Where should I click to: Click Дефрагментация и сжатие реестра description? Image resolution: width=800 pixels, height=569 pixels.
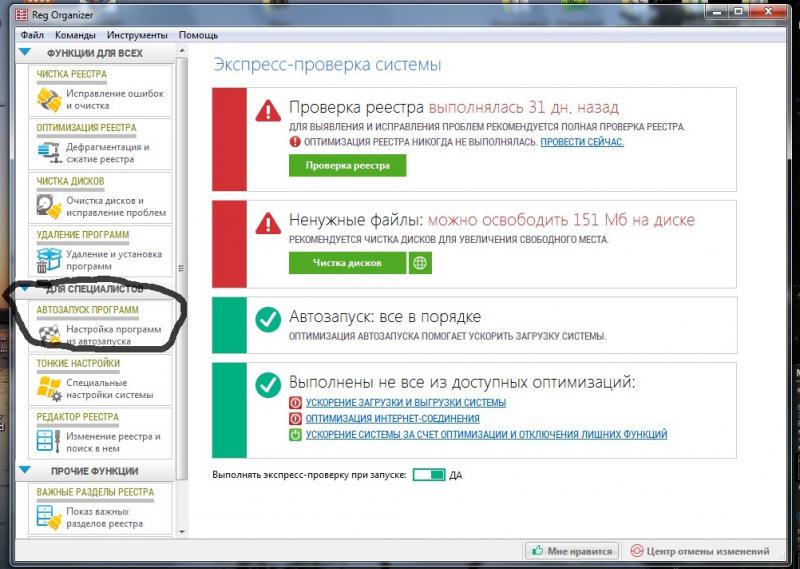(108, 153)
